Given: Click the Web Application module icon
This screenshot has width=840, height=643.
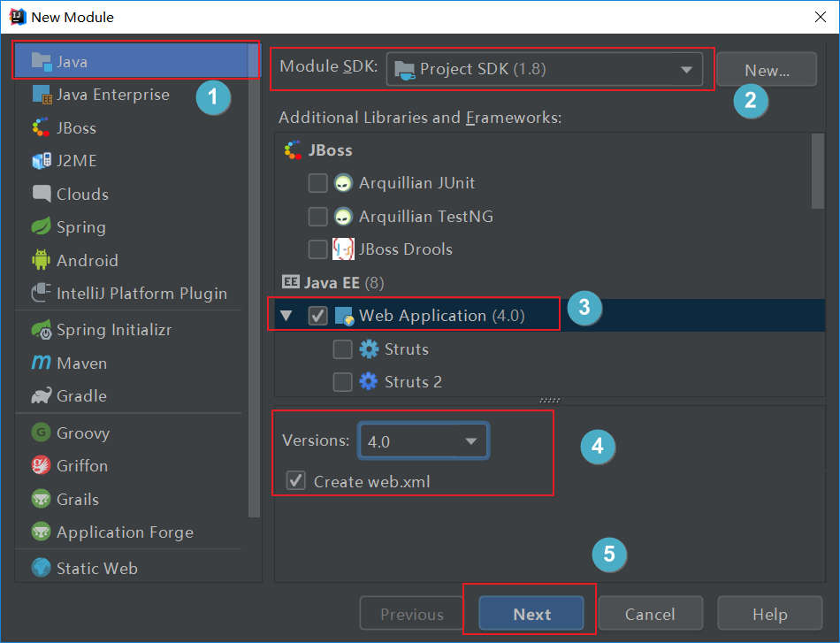Looking at the screenshot, I should point(344,316).
